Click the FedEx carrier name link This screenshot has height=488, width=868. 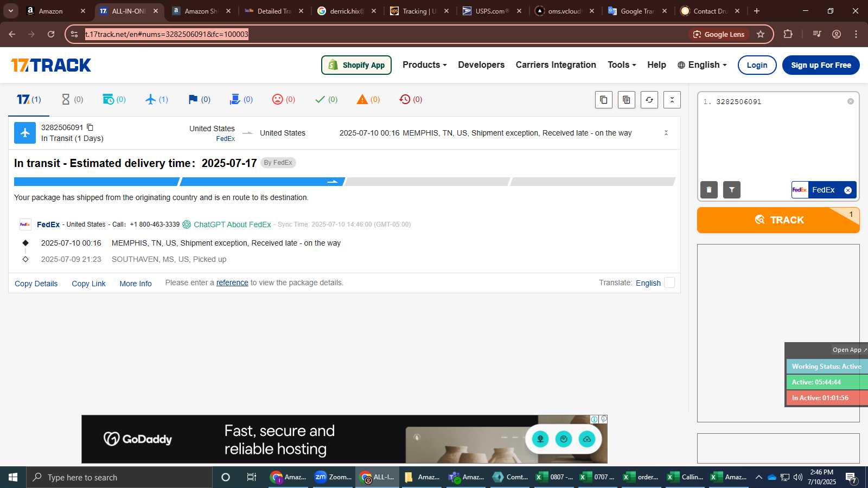[48, 224]
